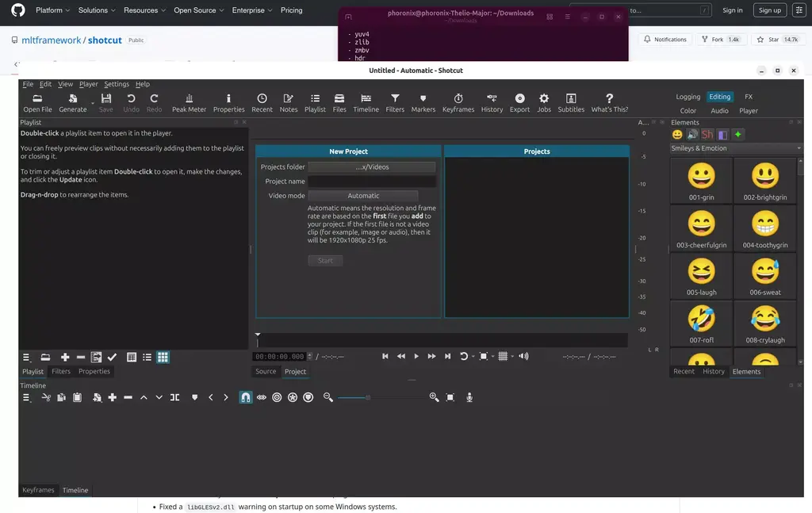812x513 pixels.
Task: Open the Jobs panel
Action: (544, 102)
